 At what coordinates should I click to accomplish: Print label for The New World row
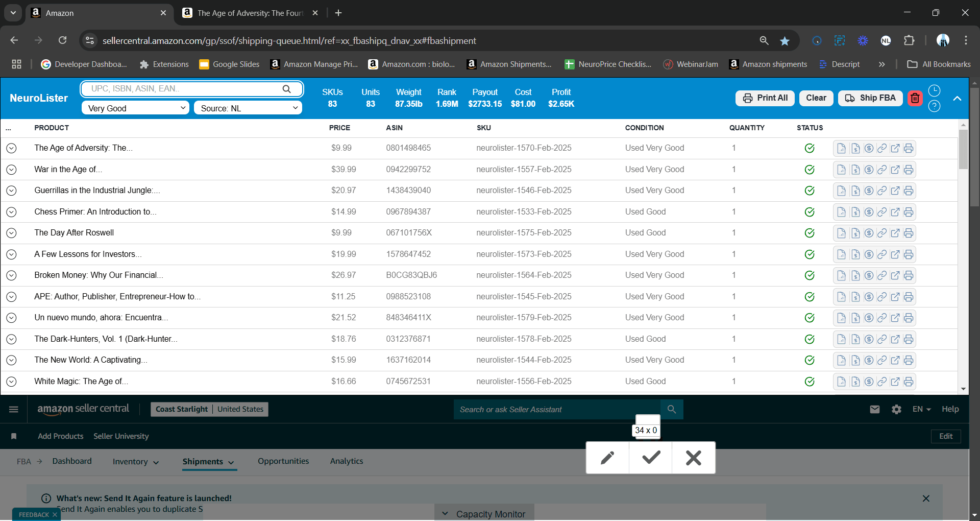[x=909, y=360]
